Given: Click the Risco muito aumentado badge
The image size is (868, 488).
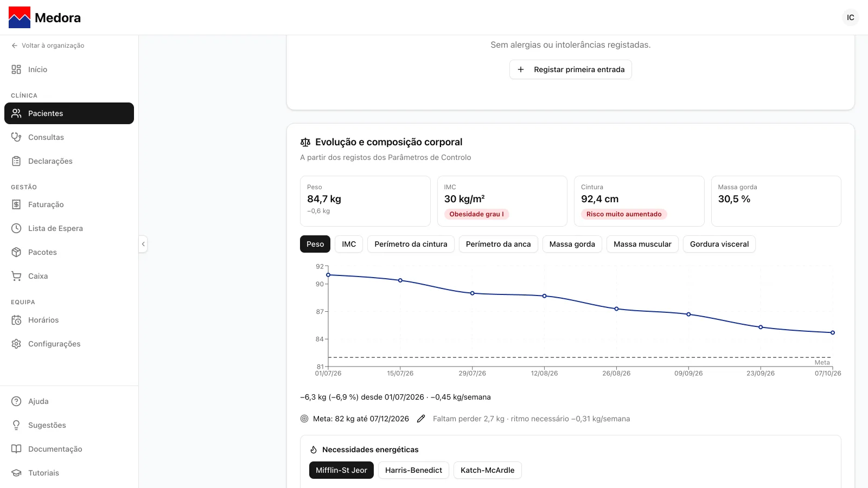Looking at the screenshot, I should (624, 214).
